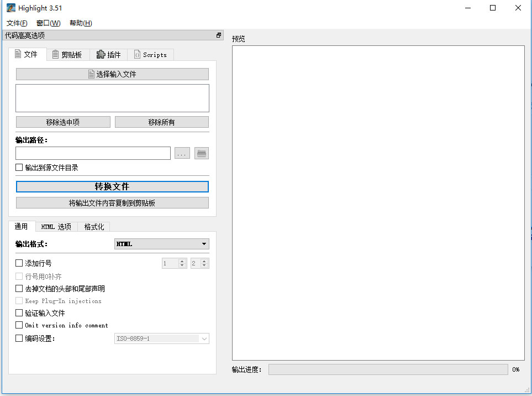Viewport: 532px width, 396px height.
Task: Open the 帮助(H) menu
Action: 81,23
